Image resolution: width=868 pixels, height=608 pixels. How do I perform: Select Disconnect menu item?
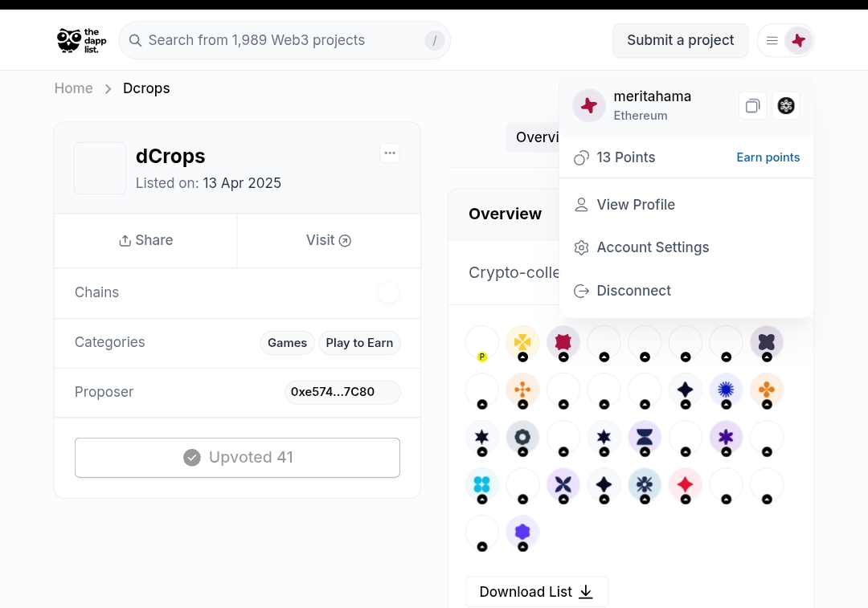coord(686,291)
